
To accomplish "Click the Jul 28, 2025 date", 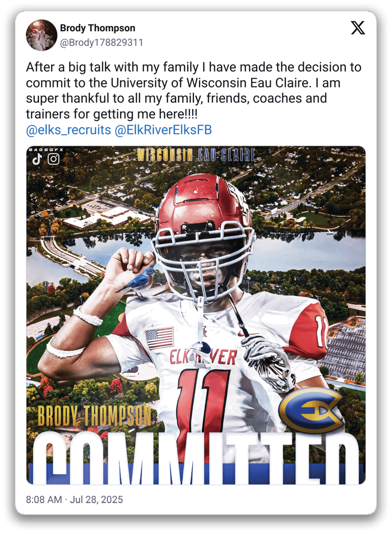I will tap(95, 499).
